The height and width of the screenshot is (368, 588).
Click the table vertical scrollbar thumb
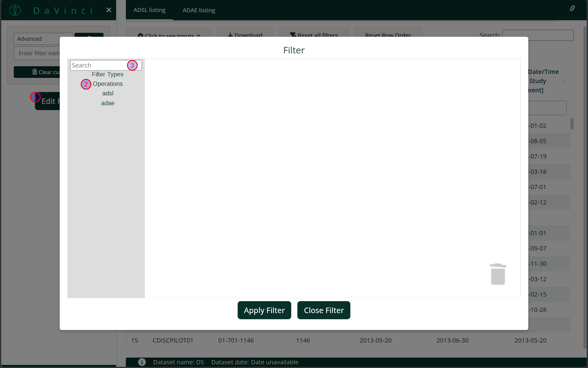click(x=571, y=124)
